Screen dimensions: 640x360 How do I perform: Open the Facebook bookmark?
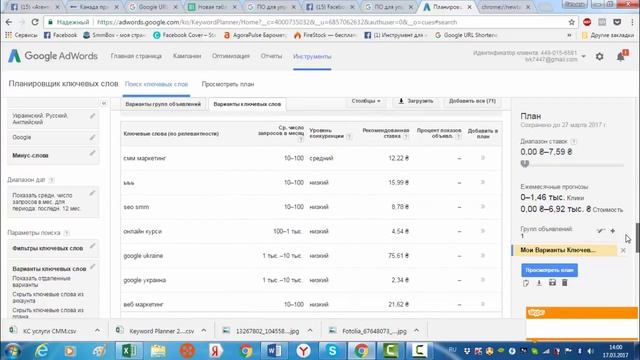(x=60, y=36)
